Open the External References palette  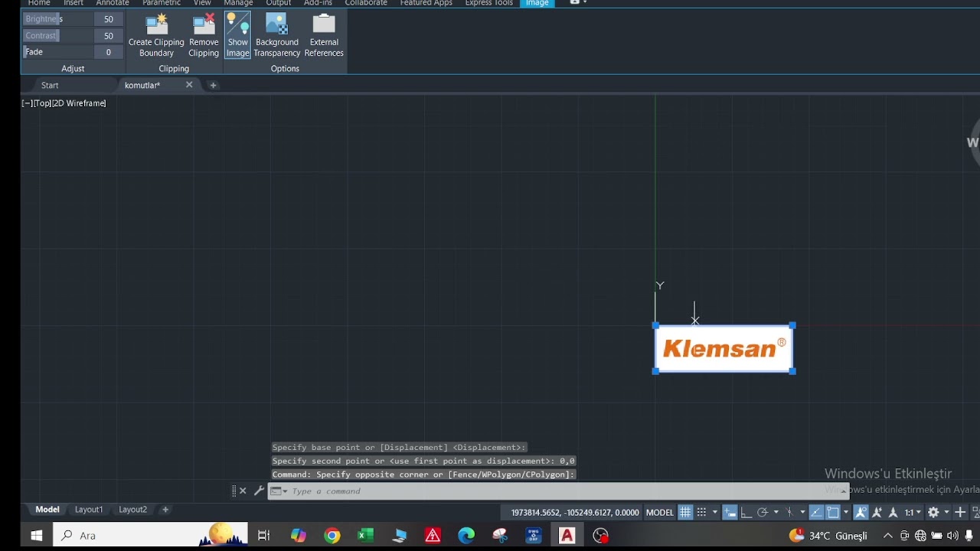(324, 36)
